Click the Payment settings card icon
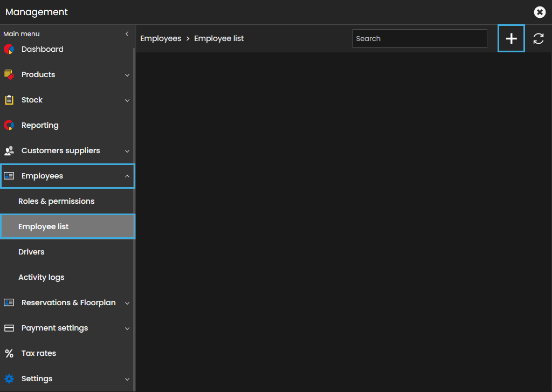 tap(9, 328)
